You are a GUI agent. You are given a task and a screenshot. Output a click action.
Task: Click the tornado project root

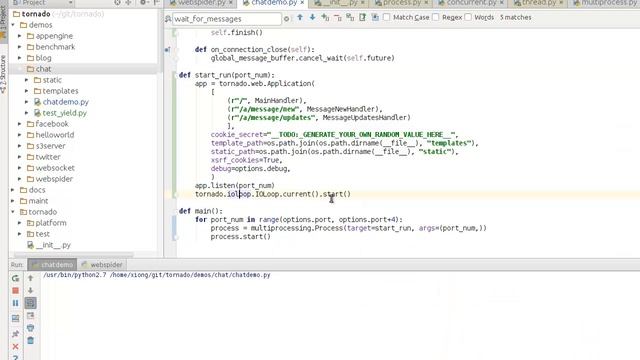click(x=36, y=14)
